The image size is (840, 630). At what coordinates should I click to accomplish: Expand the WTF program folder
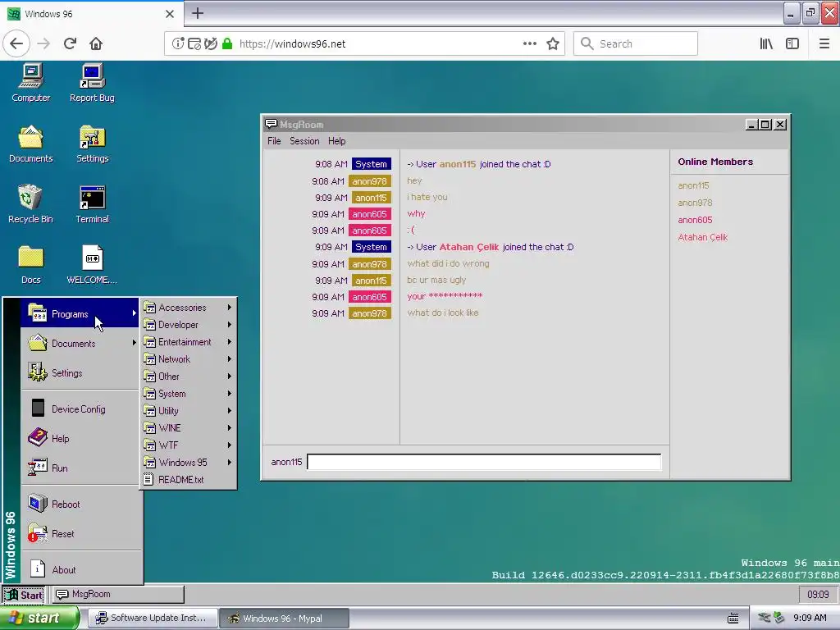point(188,445)
